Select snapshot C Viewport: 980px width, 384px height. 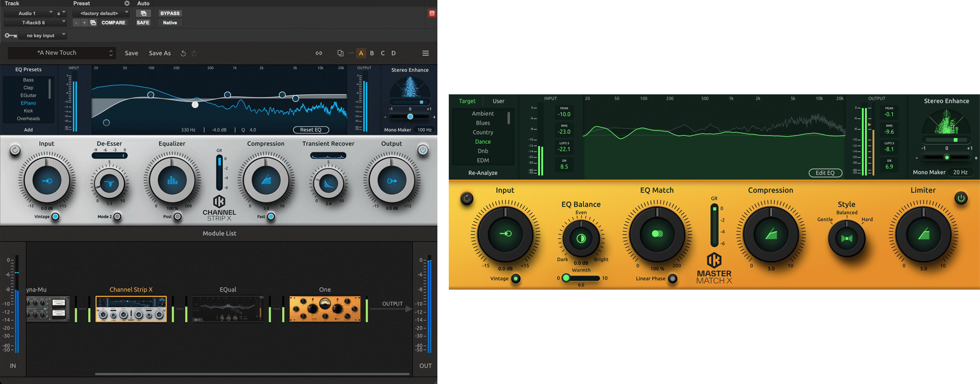coord(383,53)
